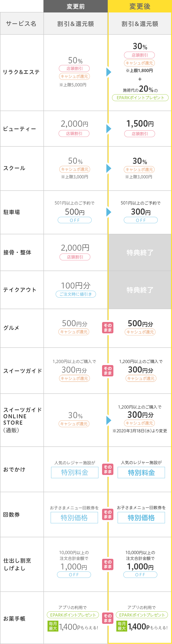Click the そのまま badge in お薬手帳 row
The width and height of the screenshot is (172, 644).
[108, 618]
